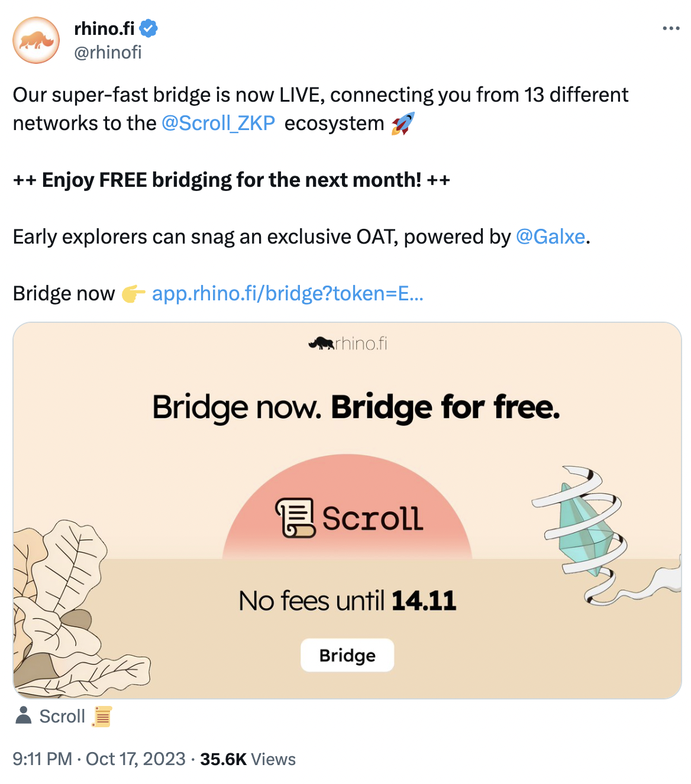Image resolution: width=691 pixels, height=784 pixels.
Task: Open the @rhinofi profile handle
Action: [x=107, y=53]
